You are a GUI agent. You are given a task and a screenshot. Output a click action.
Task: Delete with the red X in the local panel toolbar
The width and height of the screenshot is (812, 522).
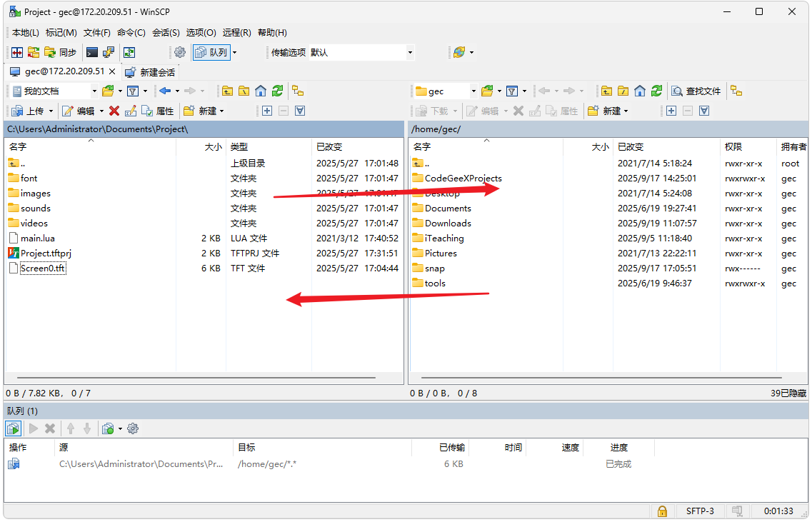114,111
